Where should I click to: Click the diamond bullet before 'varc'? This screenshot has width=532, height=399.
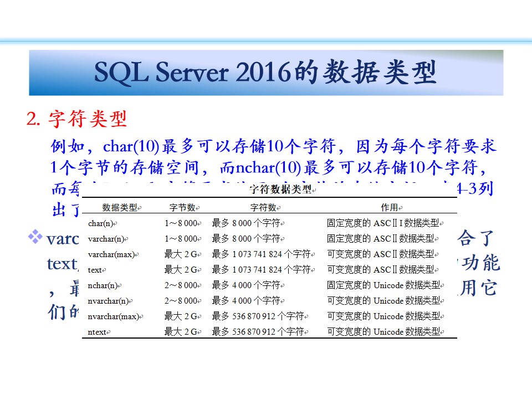tap(35, 237)
